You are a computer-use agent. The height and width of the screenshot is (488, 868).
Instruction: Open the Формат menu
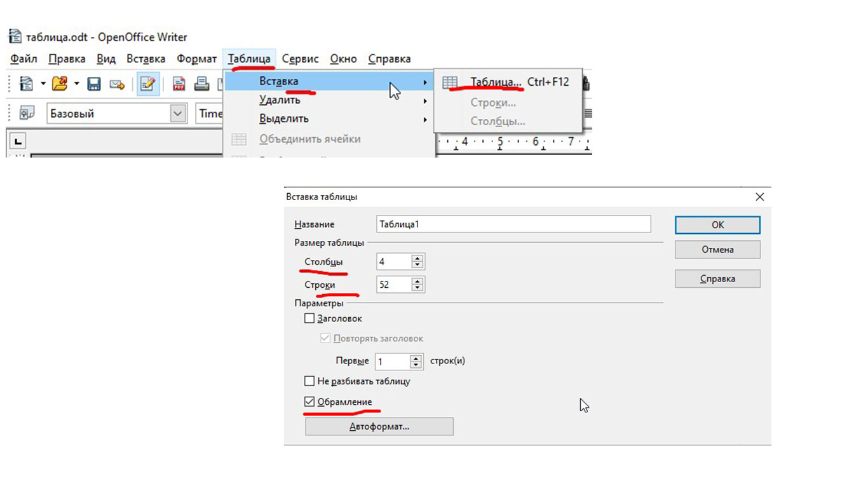196,59
